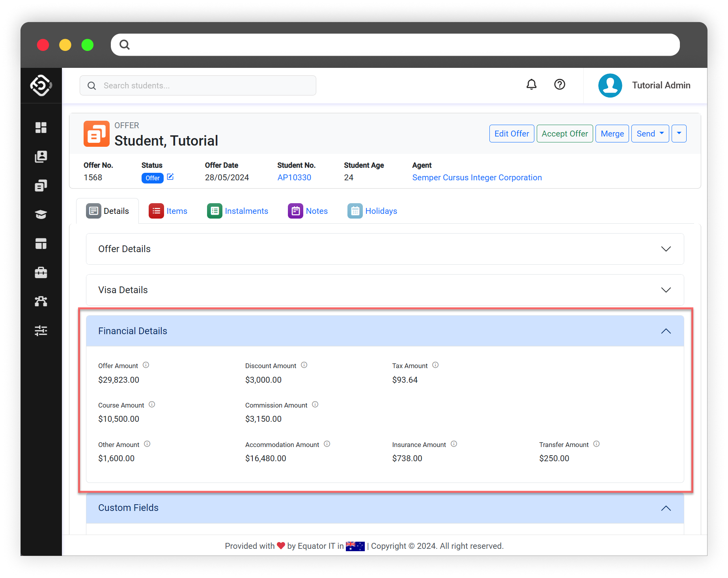Switch to the Instalments tab
The image size is (728, 578).
click(238, 211)
